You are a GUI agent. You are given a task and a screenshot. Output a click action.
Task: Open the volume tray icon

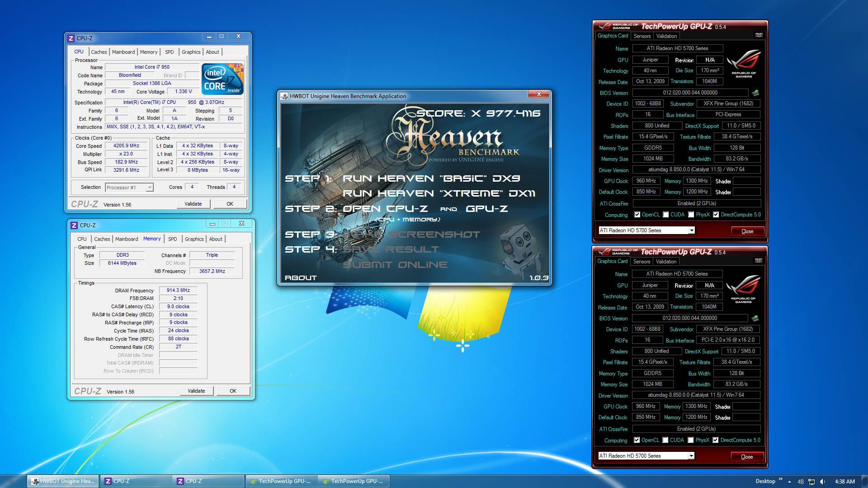click(x=822, y=482)
